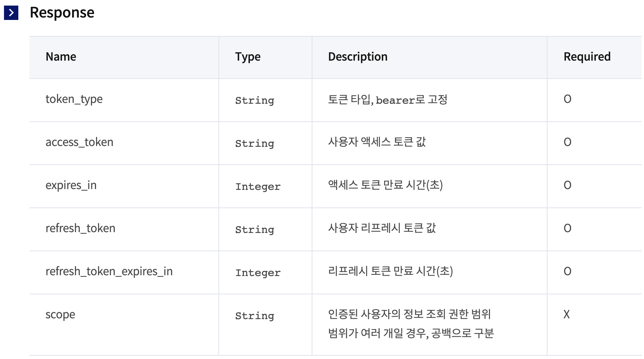This screenshot has width=644, height=359.
Task: Click the refresh_token field name
Action: point(80,228)
